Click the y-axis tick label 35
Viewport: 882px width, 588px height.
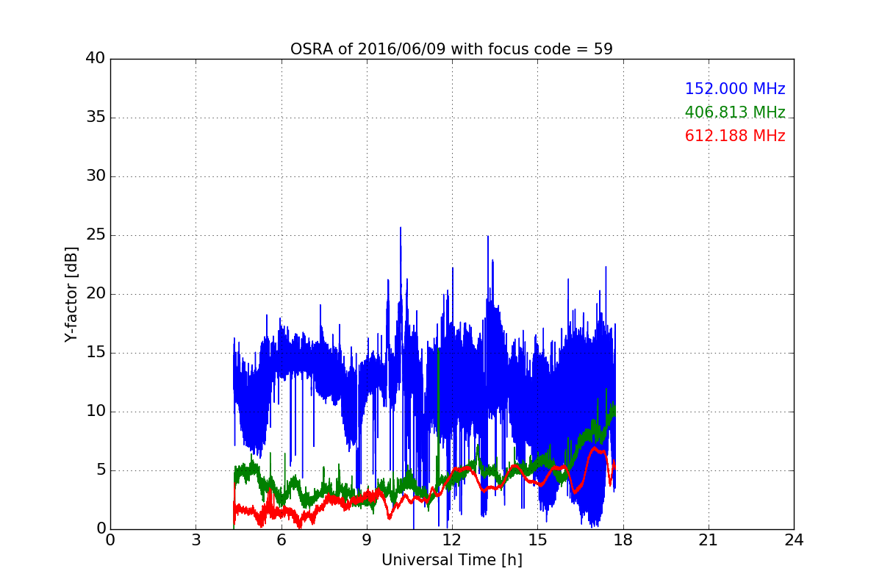click(95, 118)
